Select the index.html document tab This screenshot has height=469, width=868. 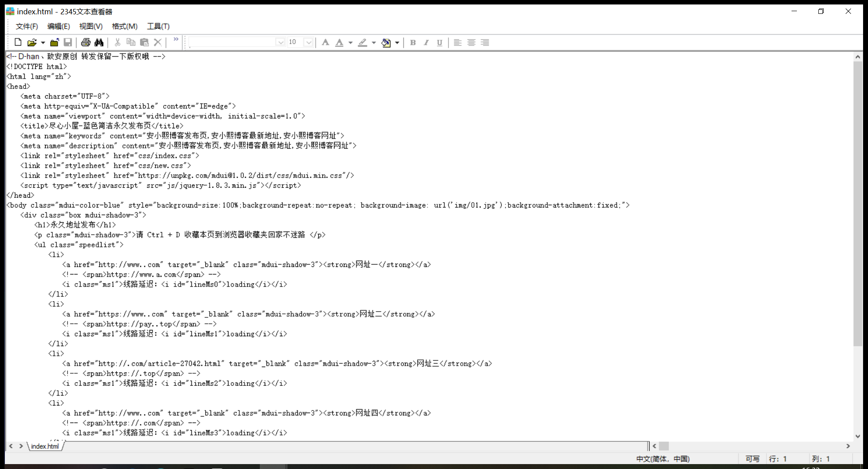(x=45, y=446)
